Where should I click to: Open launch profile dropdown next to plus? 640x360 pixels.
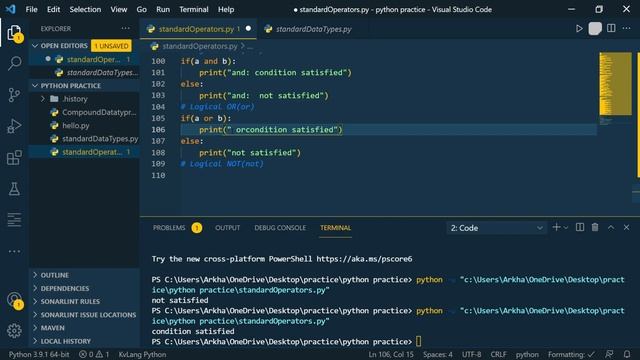pyautogui.click(x=566, y=228)
